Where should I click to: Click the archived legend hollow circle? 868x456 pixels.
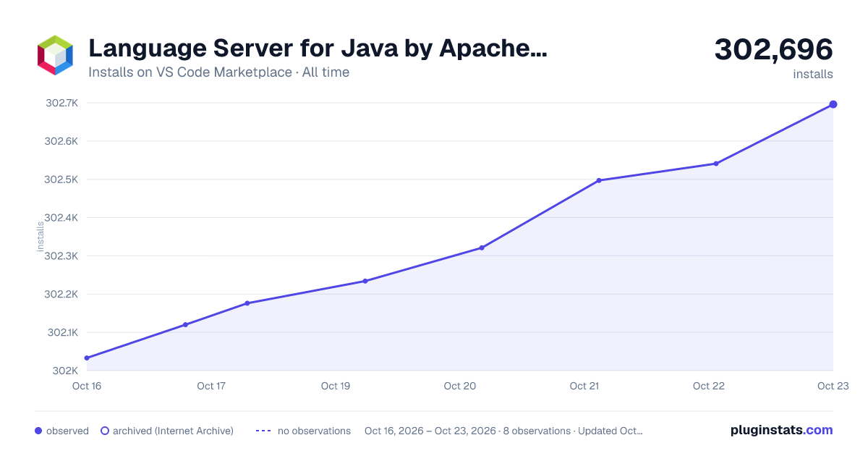coord(104,431)
